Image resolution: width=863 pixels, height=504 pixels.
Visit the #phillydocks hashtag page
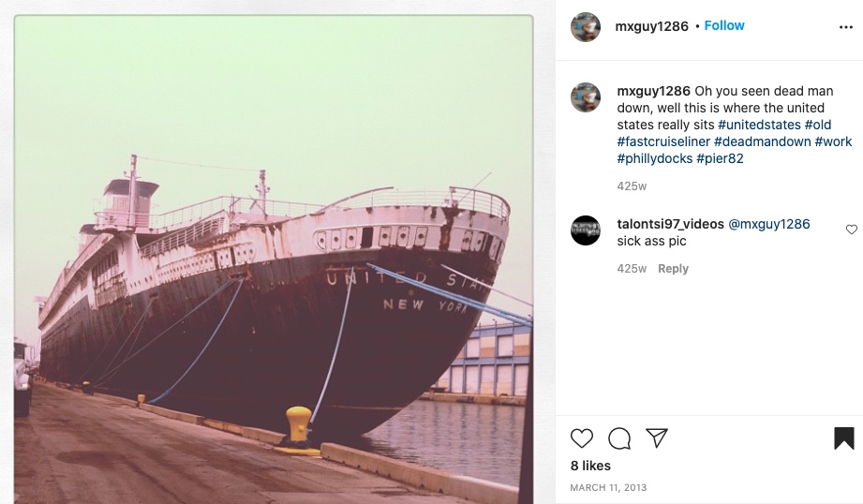(x=655, y=159)
